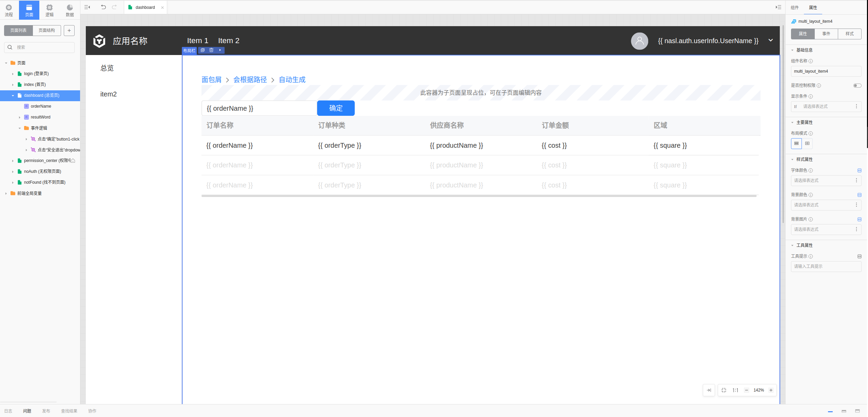The image size is (868, 417).
Task: Click the search magnifier icon
Action: [x=10, y=47]
